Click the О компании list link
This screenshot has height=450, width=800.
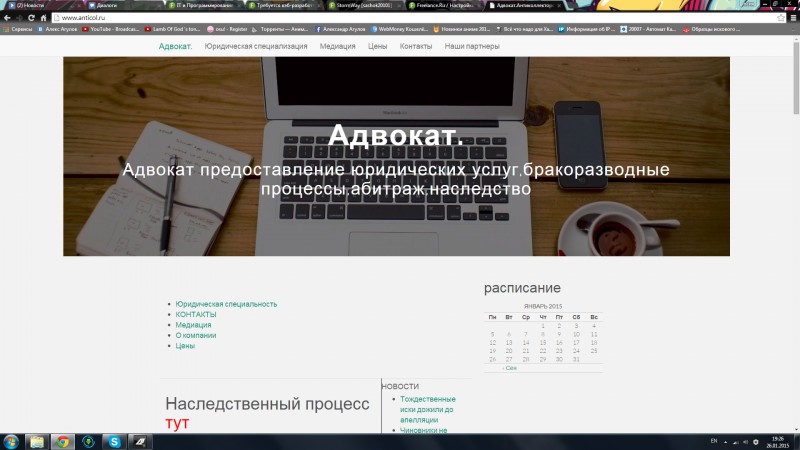(x=196, y=335)
